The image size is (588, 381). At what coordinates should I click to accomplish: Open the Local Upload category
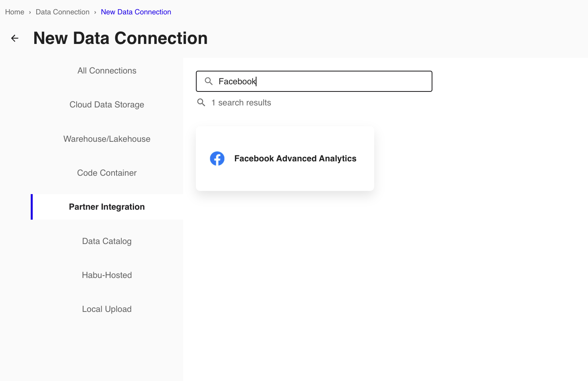[x=107, y=309]
